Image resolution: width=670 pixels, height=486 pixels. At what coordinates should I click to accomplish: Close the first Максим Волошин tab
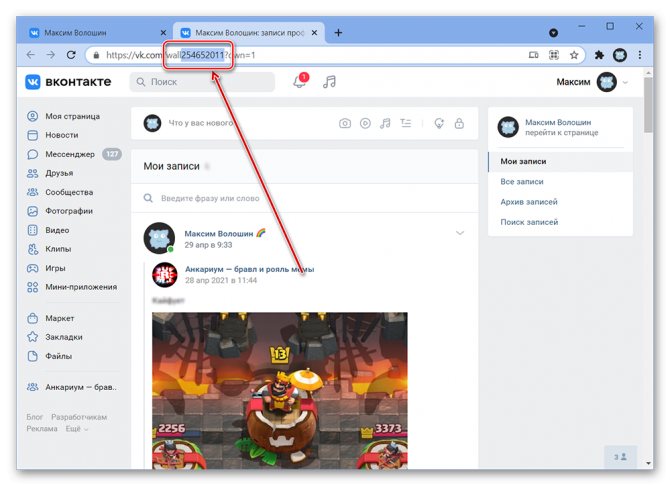tap(163, 32)
